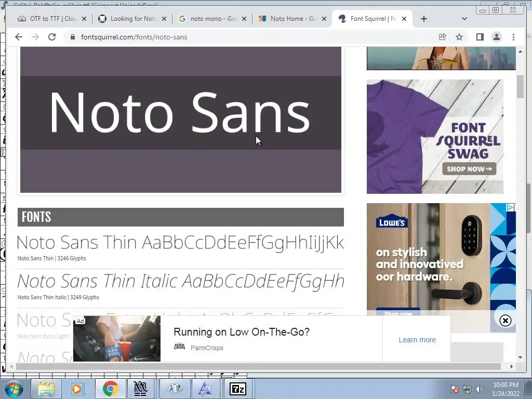Viewport: 532px width, 399px height.
Task: Reload the Font Squirrel page
Action: pos(52,37)
